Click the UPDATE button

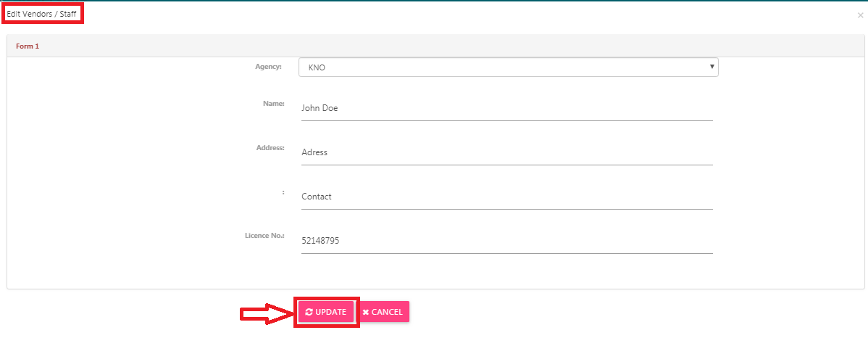326,312
